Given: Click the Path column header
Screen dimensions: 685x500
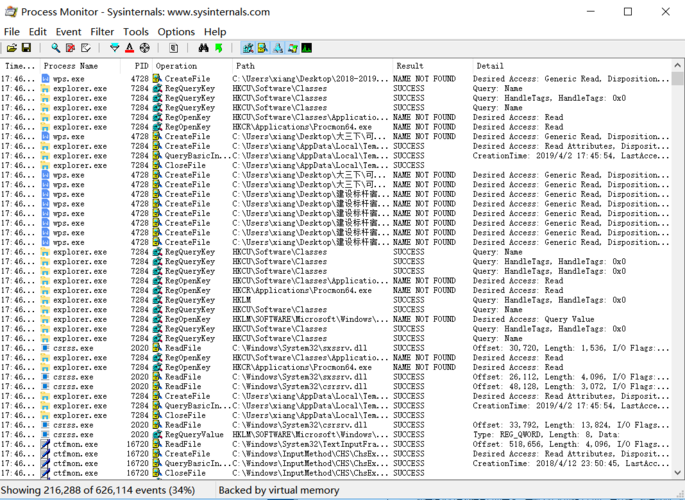Looking at the screenshot, I should tap(312, 66).
